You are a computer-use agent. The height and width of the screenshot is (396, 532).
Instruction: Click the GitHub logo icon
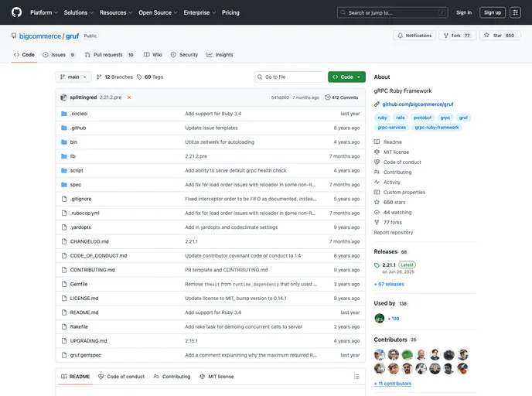click(x=16, y=12)
